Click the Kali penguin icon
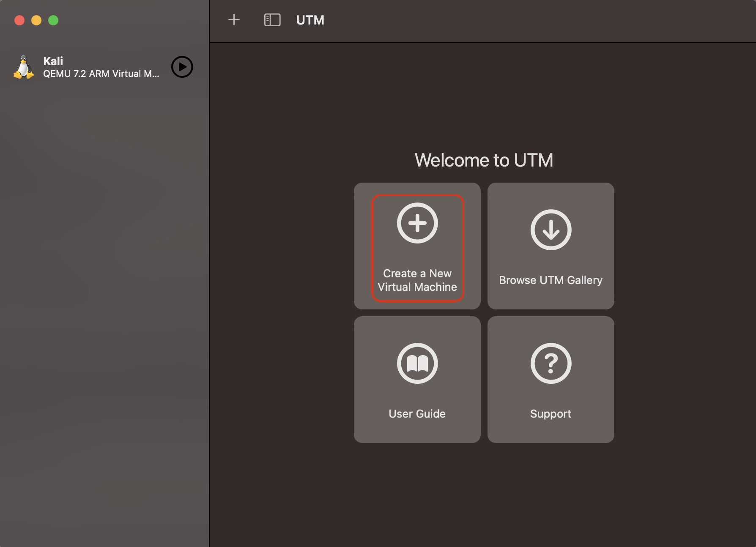This screenshot has height=547, width=756. tap(24, 67)
